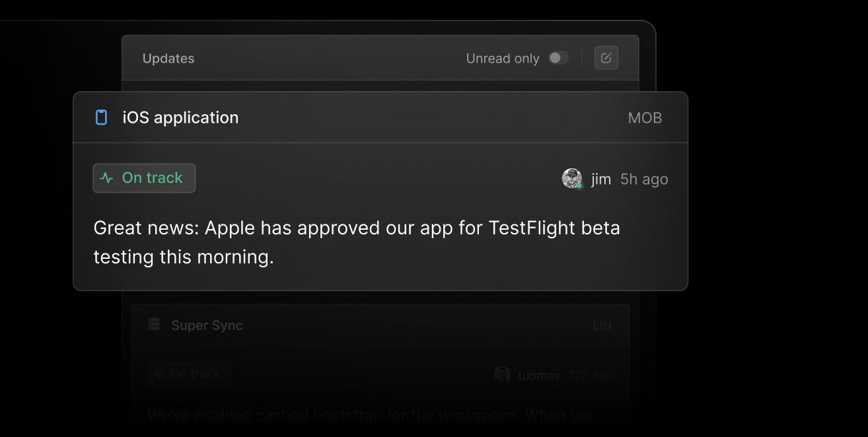This screenshot has height=437, width=868.
Task: Open the cached bootstrap update text
Action: point(371,415)
